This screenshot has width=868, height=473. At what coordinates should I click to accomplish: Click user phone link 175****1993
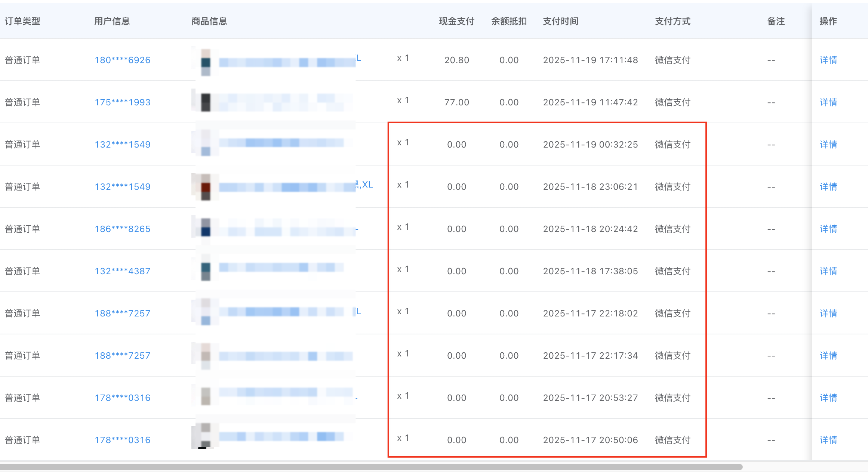point(123,102)
